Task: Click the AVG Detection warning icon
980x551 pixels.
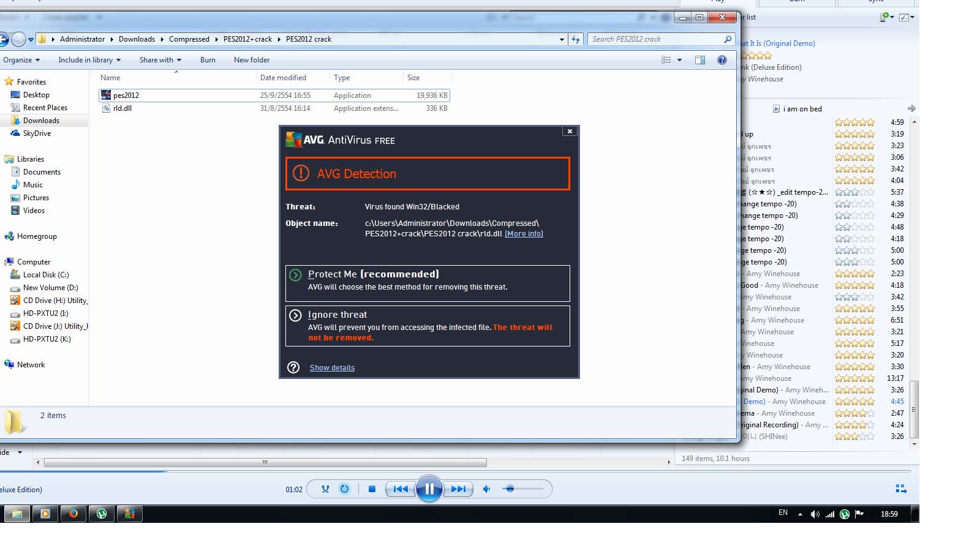Action: [301, 173]
